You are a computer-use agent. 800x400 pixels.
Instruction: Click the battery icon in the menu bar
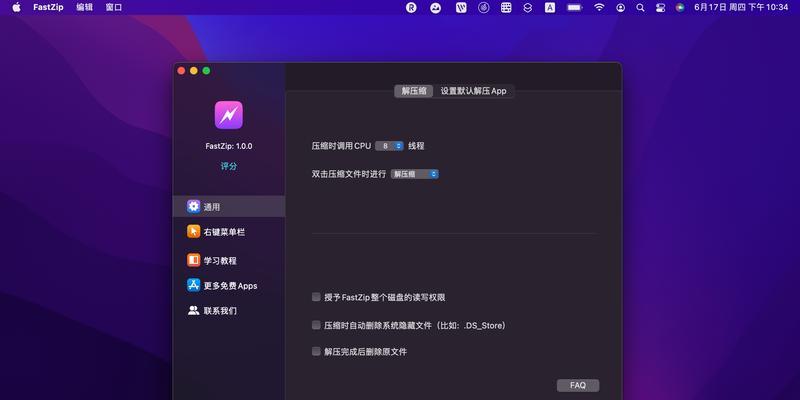click(x=574, y=8)
